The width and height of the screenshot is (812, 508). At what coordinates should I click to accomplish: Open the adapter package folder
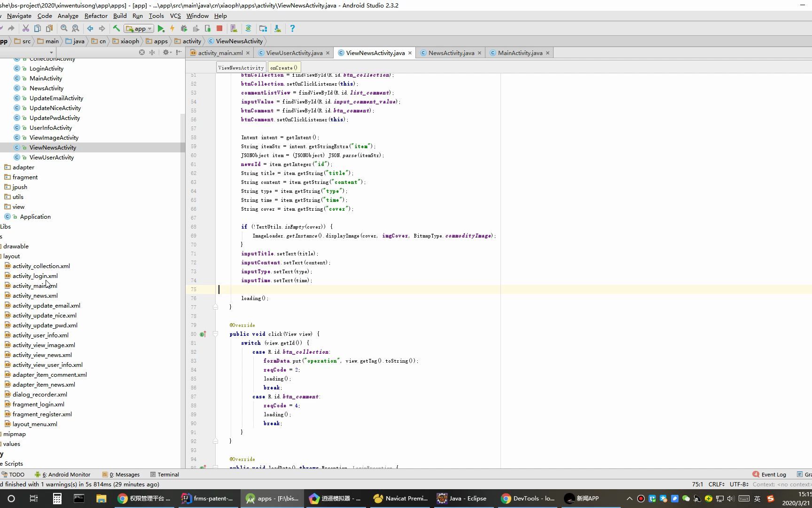pyautogui.click(x=23, y=167)
